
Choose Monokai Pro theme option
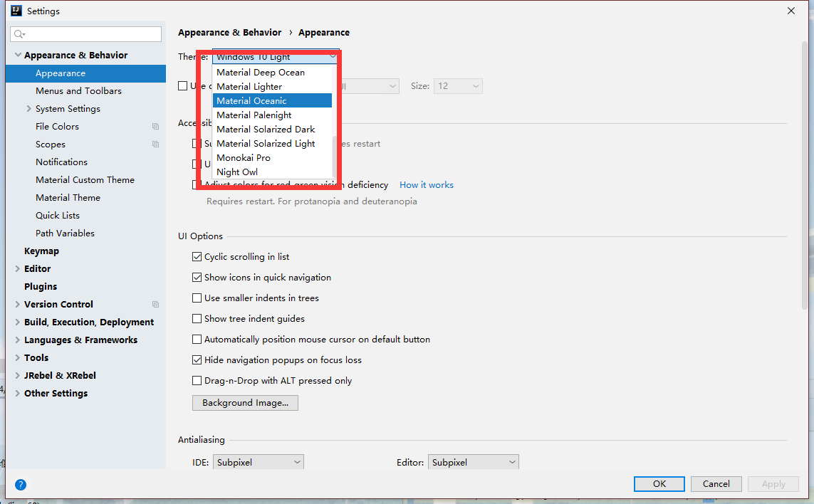pos(244,158)
